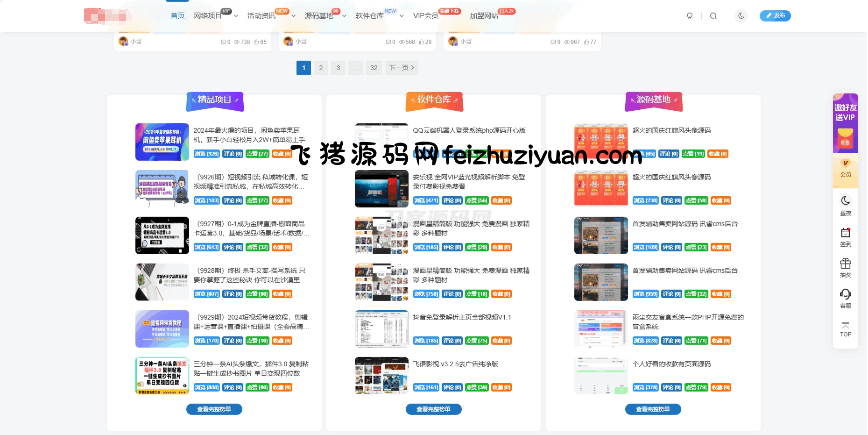This screenshot has width=868, height=435.
Task: Select page 3 in pagination
Action: click(x=338, y=68)
